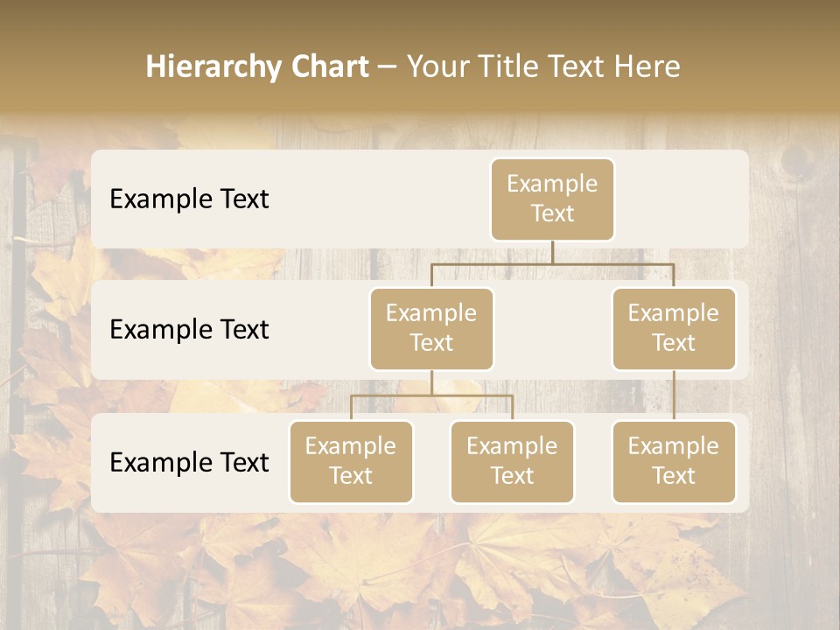Click the brown header band left of the title
The height and width of the screenshot is (630, 840).
pos(70,66)
